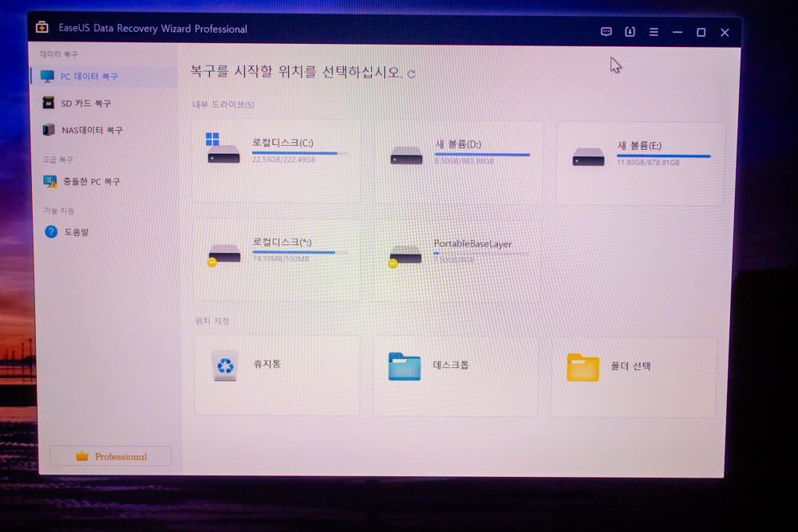
Task: Click the crashed PC warning icon
Action: pos(49,181)
